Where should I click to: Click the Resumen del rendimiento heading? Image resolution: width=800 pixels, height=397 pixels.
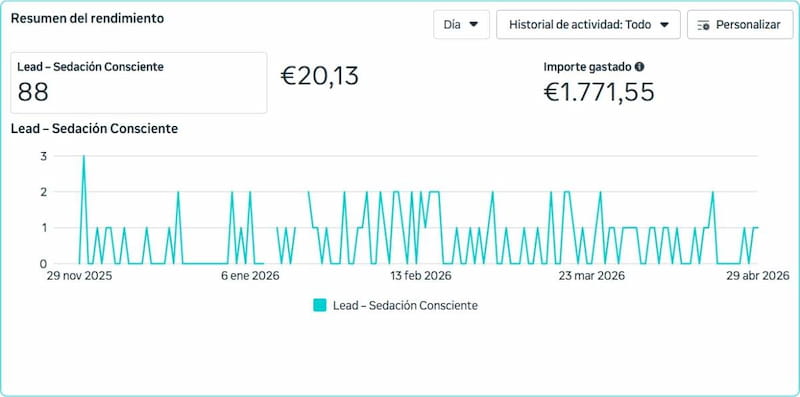tap(87, 18)
